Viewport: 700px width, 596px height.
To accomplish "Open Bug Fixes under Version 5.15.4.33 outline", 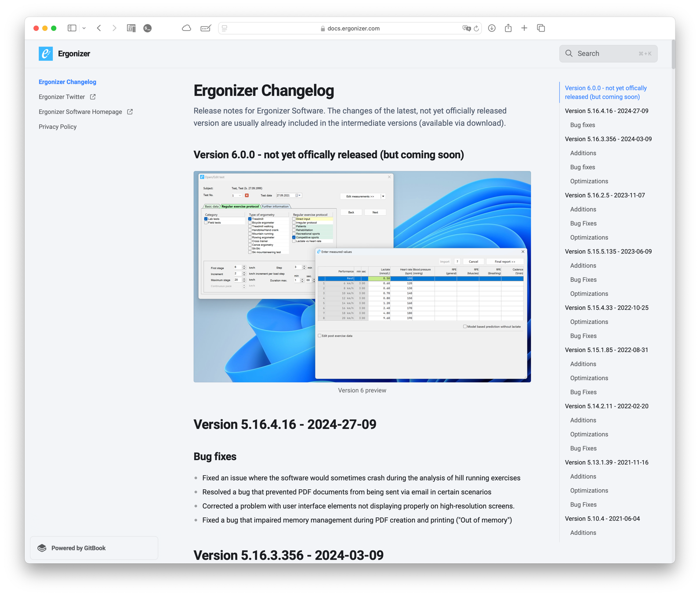I will pos(583,336).
